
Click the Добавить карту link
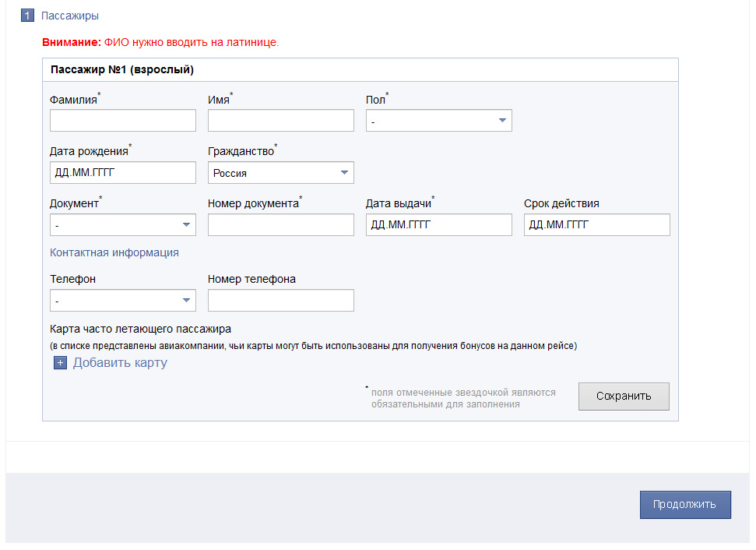(120, 363)
